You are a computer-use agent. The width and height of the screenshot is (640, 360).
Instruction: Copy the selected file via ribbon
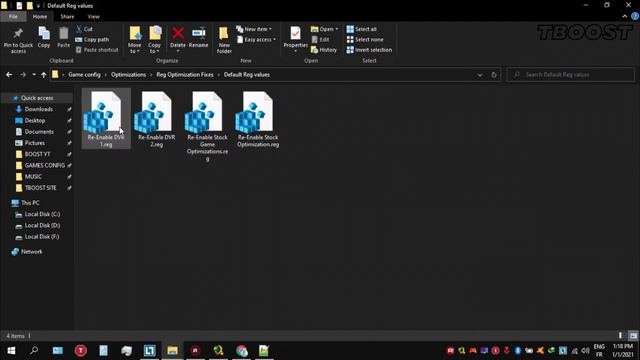click(x=44, y=38)
